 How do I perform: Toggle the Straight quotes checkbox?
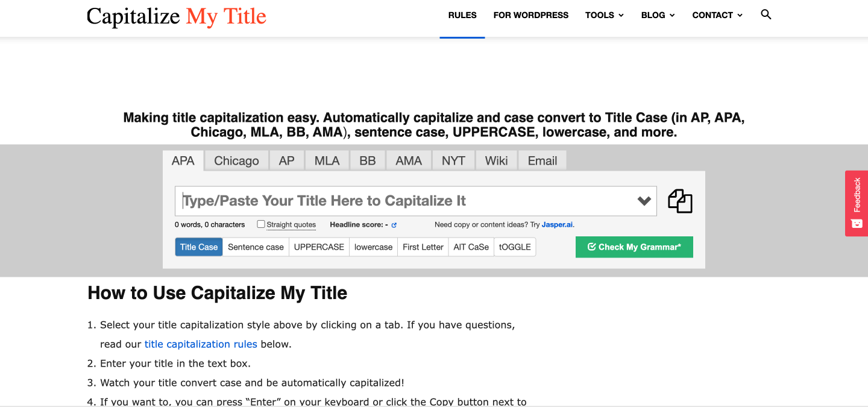tap(261, 224)
